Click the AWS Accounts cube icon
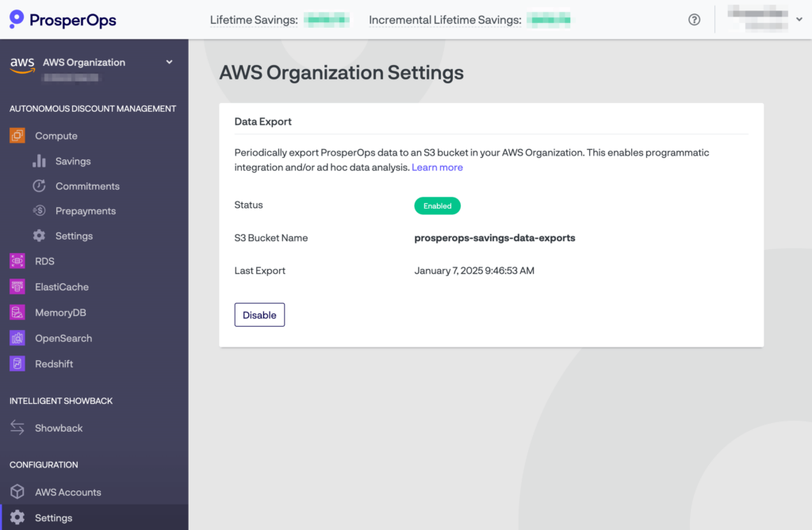 [17, 492]
